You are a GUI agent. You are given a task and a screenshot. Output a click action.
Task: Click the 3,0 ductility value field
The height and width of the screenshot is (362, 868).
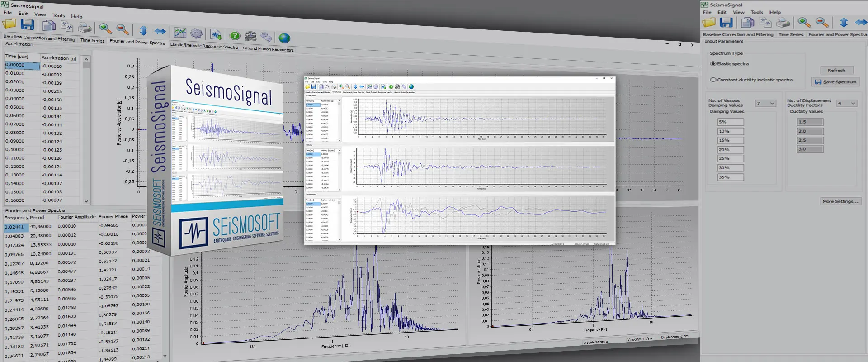810,149
